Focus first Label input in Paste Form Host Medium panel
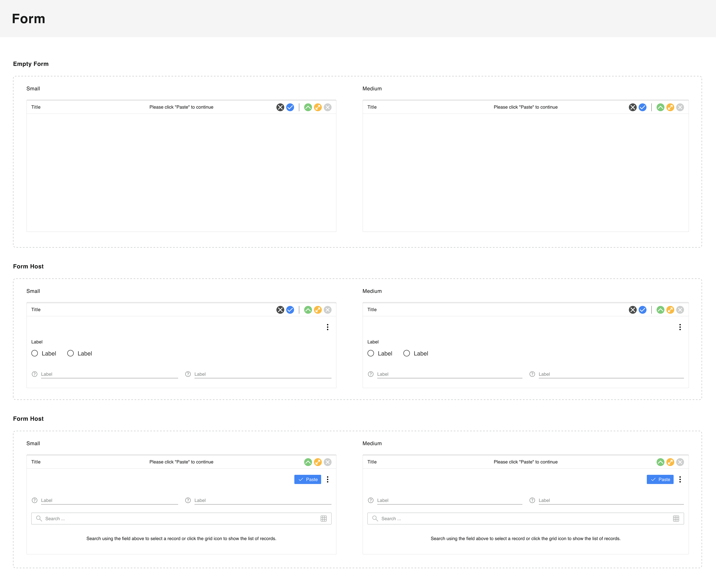 coord(450,501)
